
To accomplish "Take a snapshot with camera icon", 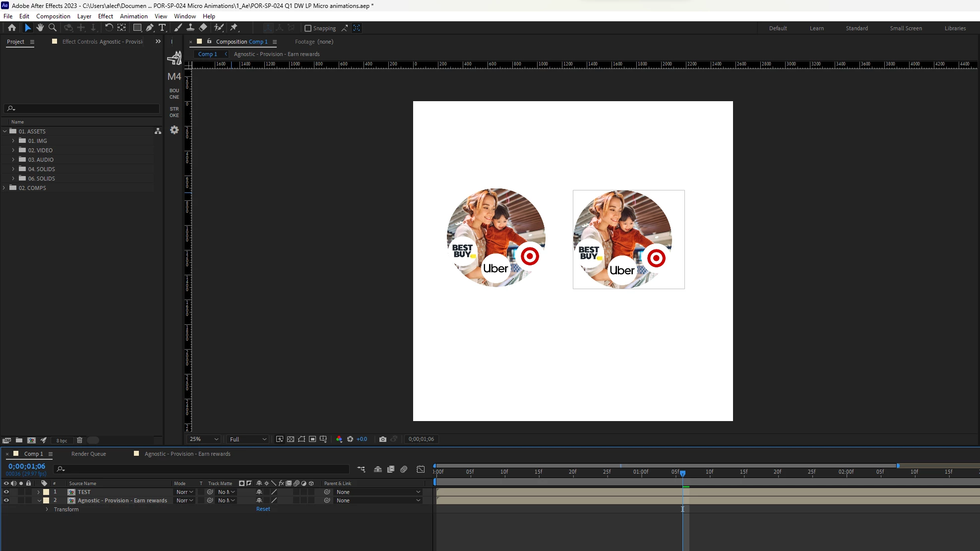I will coord(382,439).
